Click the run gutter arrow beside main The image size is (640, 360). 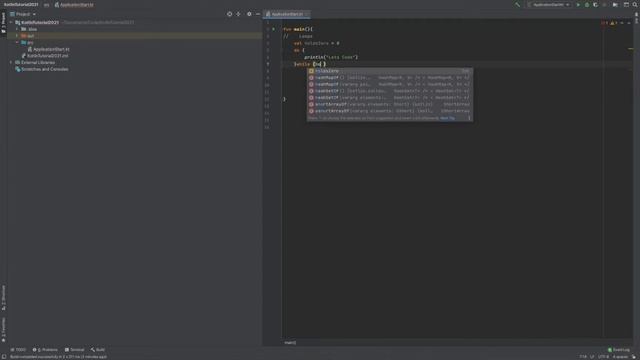[x=273, y=29]
